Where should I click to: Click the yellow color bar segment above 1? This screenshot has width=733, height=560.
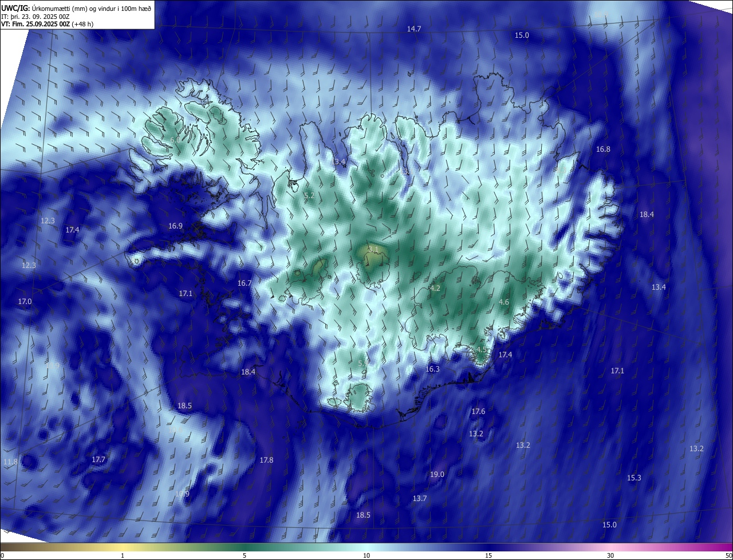click(x=123, y=547)
